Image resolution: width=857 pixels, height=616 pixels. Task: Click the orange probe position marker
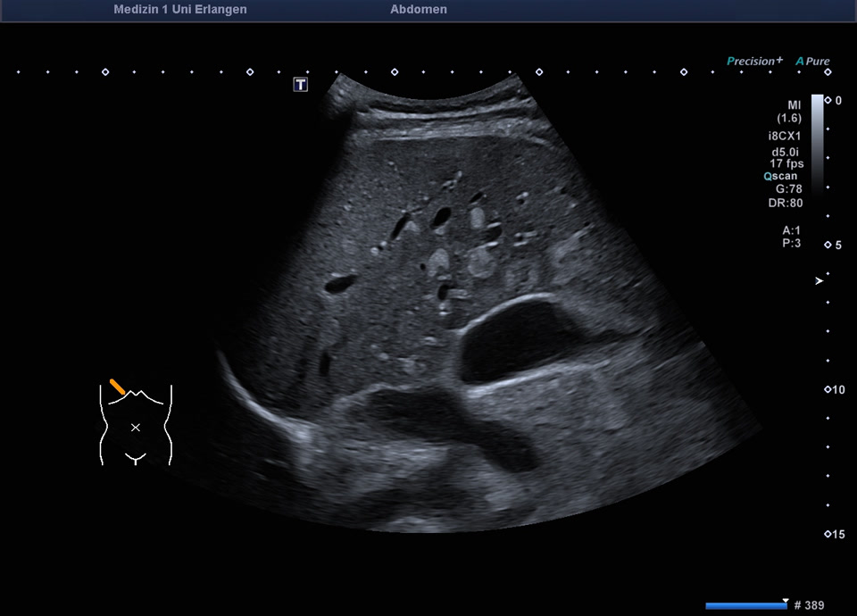(118, 386)
